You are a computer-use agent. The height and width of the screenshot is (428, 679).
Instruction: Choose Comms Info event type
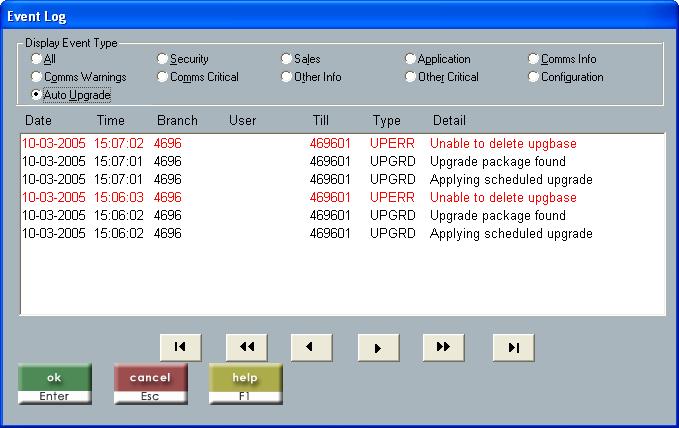(563, 58)
